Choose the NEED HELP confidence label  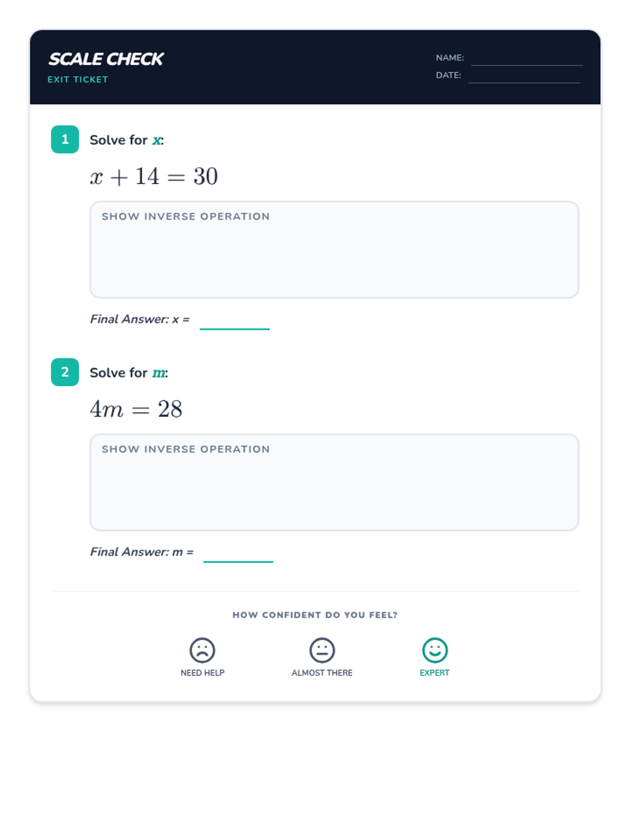click(x=202, y=673)
